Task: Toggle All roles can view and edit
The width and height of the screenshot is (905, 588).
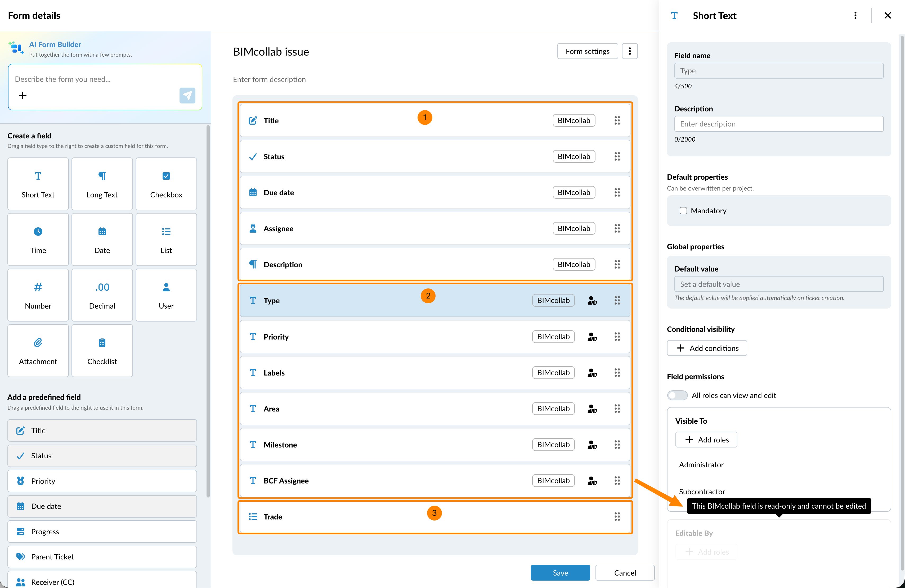Action: pyautogui.click(x=677, y=395)
